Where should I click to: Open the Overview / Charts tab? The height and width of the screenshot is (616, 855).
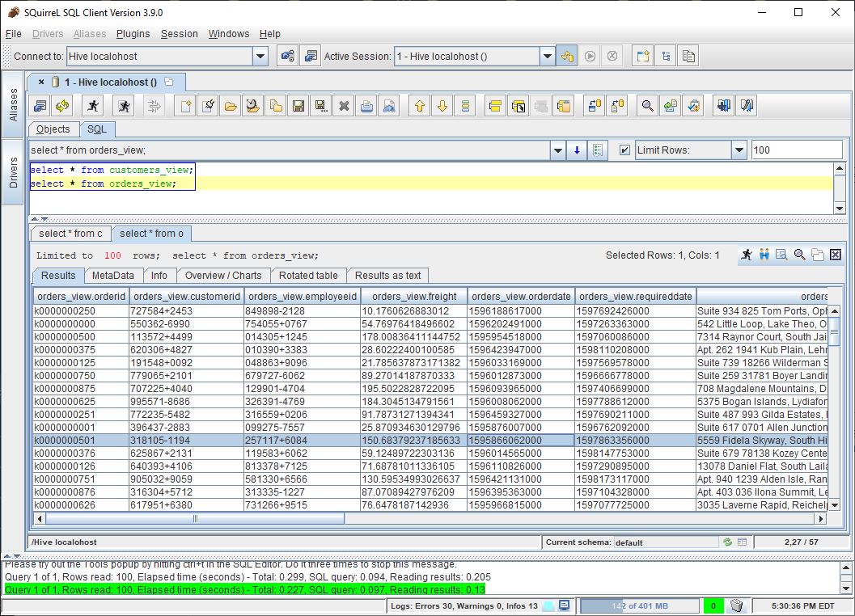click(x=223, y=276)
